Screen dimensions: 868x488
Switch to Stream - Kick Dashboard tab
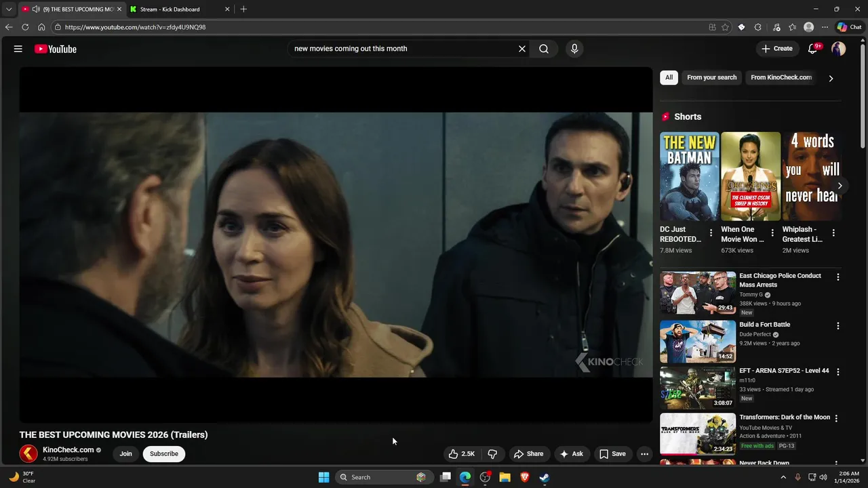(180, 9)
